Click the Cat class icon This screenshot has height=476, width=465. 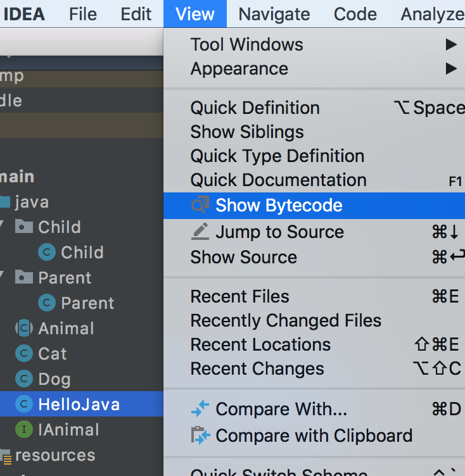tap(24, 353)
